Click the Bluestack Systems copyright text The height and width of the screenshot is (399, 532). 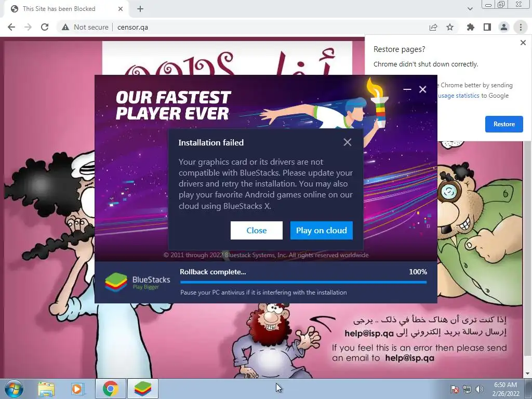pos(266,255)
